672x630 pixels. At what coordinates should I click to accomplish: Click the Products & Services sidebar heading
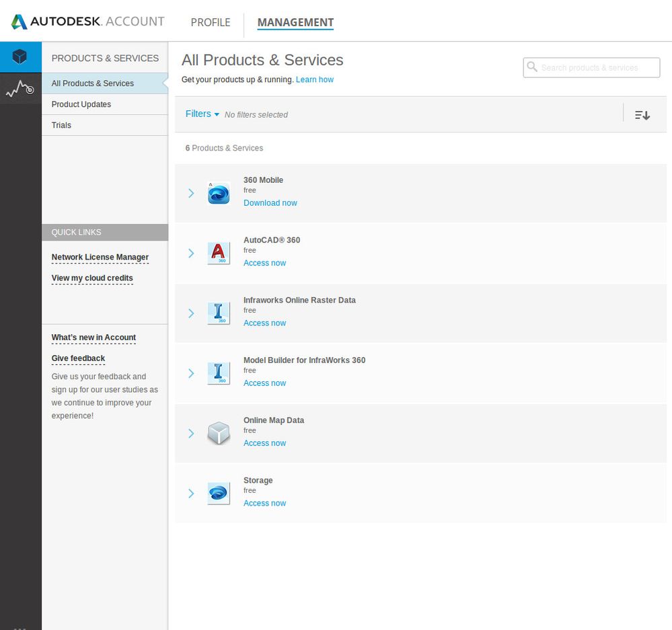(105, 58)
